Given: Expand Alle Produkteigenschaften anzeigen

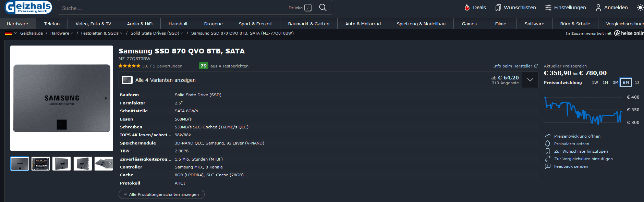Looking at the screenshot, I should (161, 194).
